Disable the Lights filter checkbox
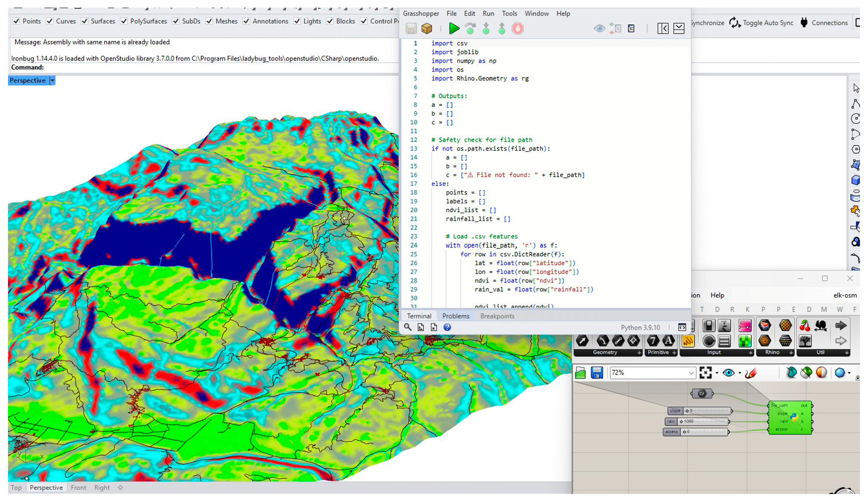 297,21
